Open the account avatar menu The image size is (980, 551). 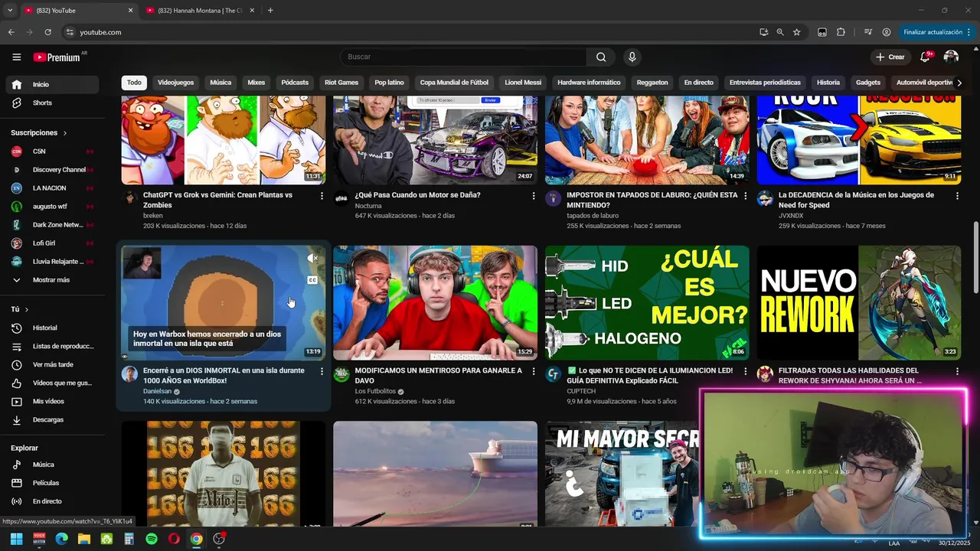point(951,57)
